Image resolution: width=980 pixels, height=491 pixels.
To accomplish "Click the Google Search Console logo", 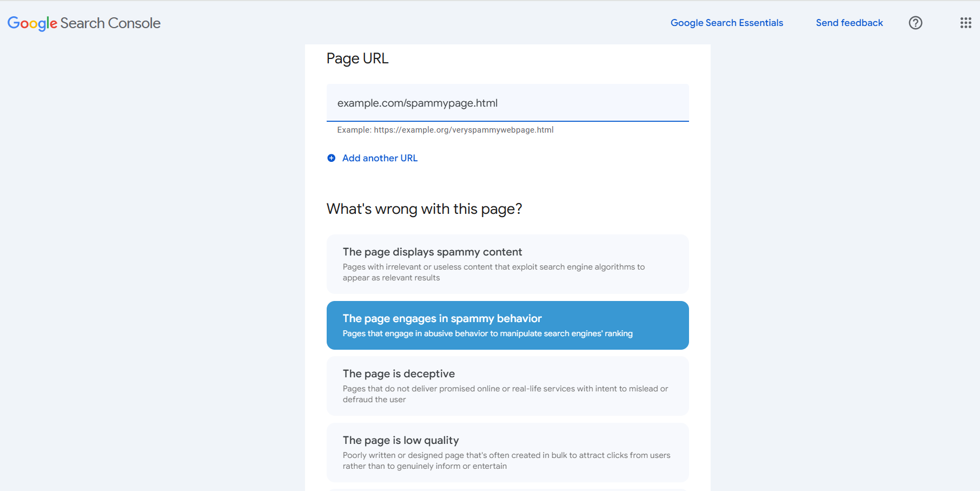I will (84, 23).
